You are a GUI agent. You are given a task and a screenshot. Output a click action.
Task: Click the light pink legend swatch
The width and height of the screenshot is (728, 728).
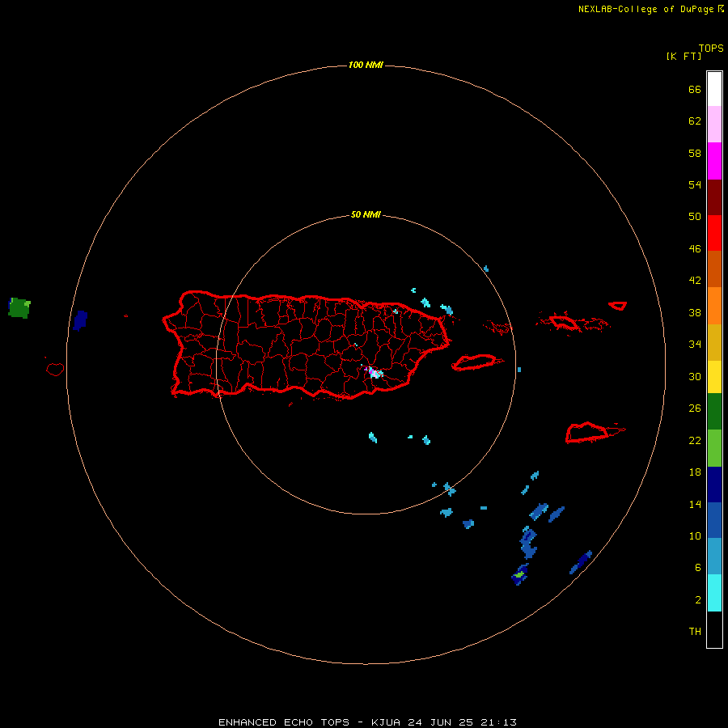(714, 124)
